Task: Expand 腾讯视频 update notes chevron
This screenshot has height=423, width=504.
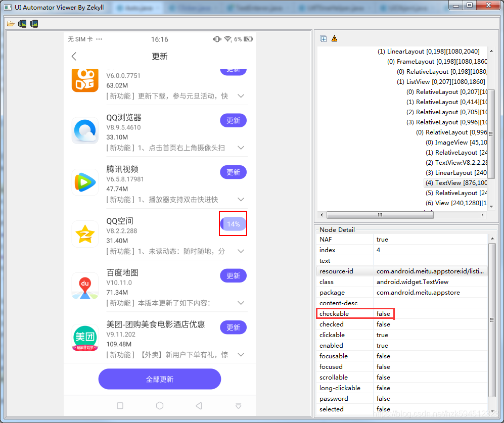Action: [241, 200]
